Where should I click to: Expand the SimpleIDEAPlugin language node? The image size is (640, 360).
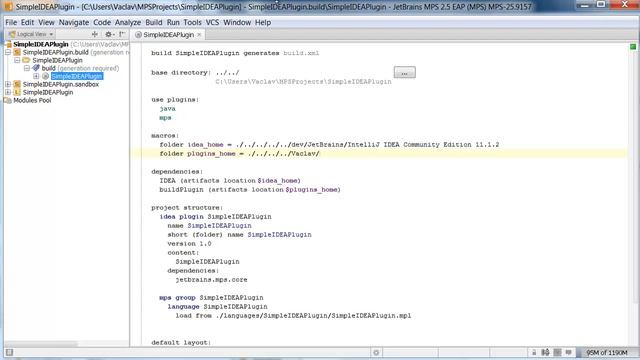[x=8, y=92]
